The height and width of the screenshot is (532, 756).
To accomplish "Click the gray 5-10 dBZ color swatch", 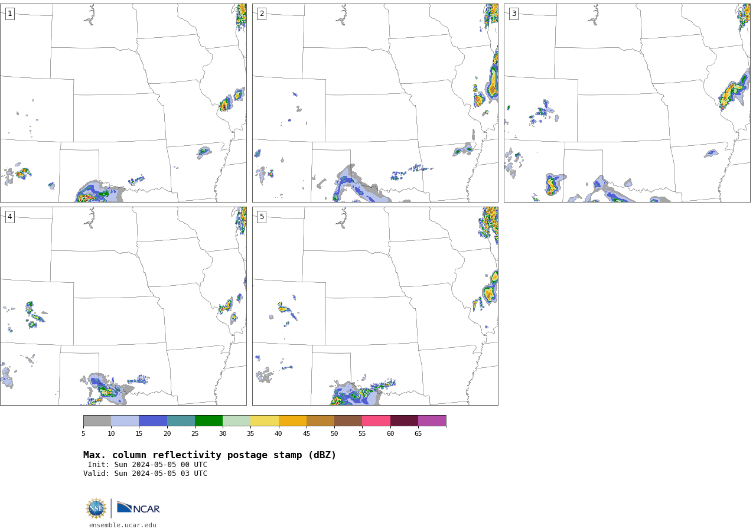I will pyautogui.click(x=97, y=421).
